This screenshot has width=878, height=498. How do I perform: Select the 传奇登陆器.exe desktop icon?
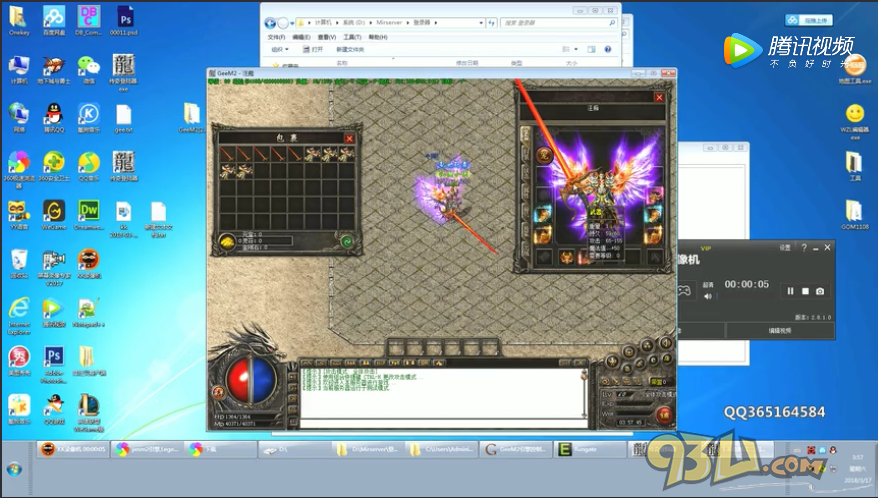tap(123, 72)
